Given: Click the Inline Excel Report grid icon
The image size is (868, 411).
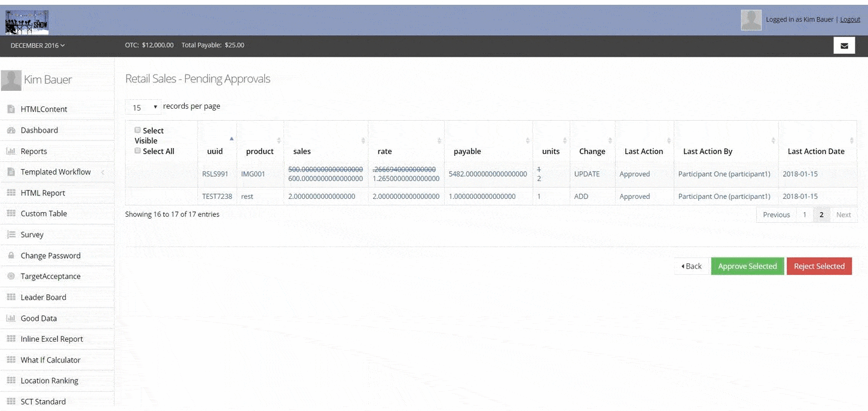Looking at the screenshot, I should (x=11, y=339).
